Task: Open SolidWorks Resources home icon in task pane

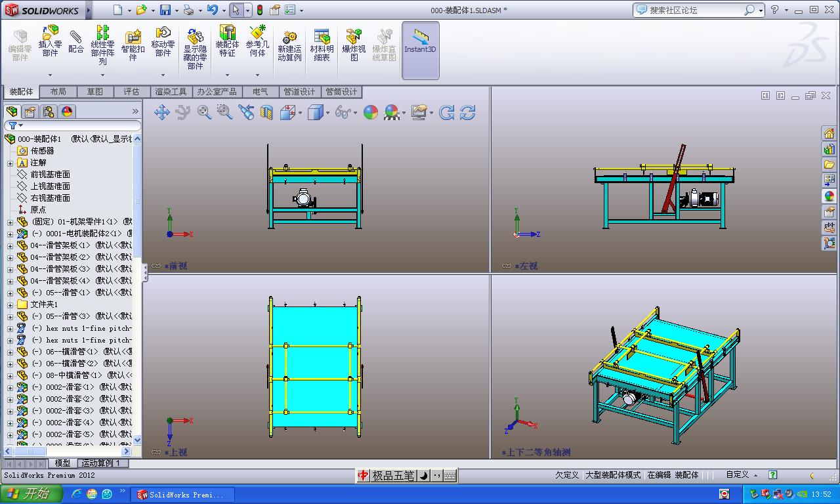Action: [829, 134]
